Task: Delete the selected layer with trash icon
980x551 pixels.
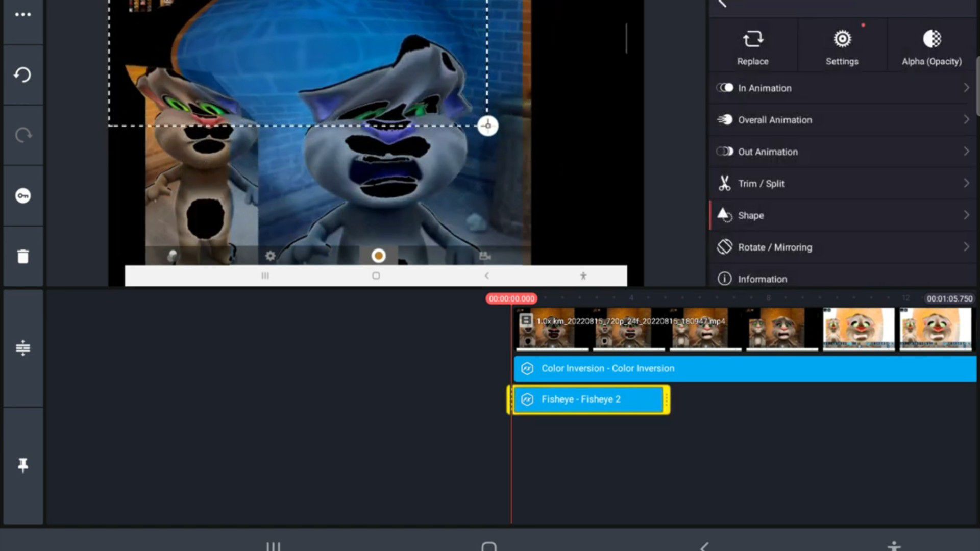Action: point(23,256)
